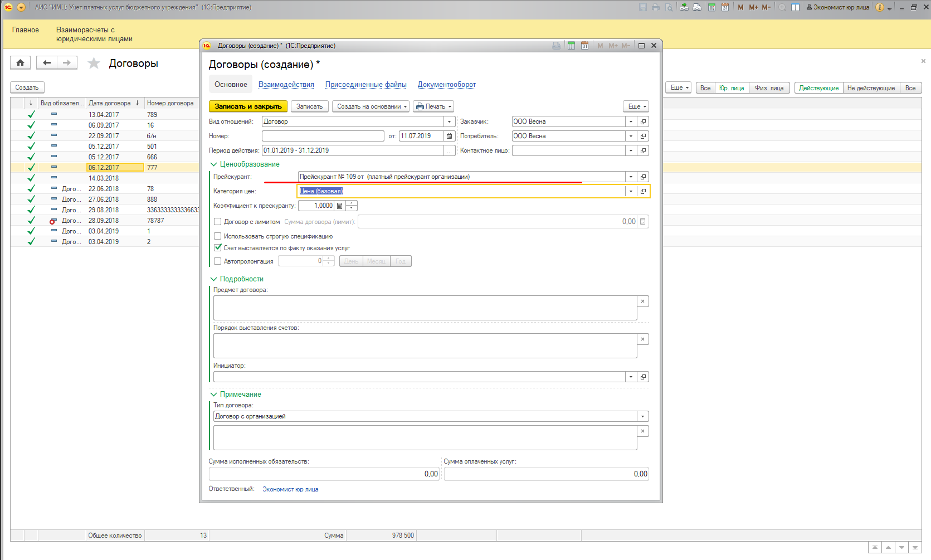Enable the Договор с лимитом checkbox
This screenshot has height=560, width=931.
click(218, 222)
